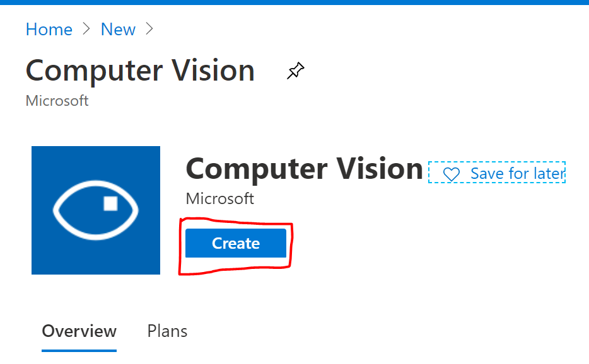The image size is (589, 364).
Task: Navigate back to the New breadcrumb
Action: [x=118, y=29]
